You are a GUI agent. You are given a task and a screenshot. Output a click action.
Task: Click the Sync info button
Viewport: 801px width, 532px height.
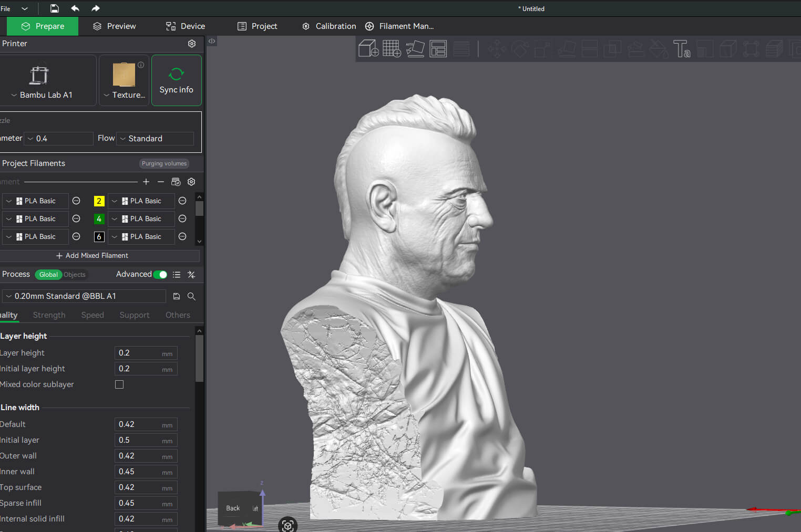177,80
